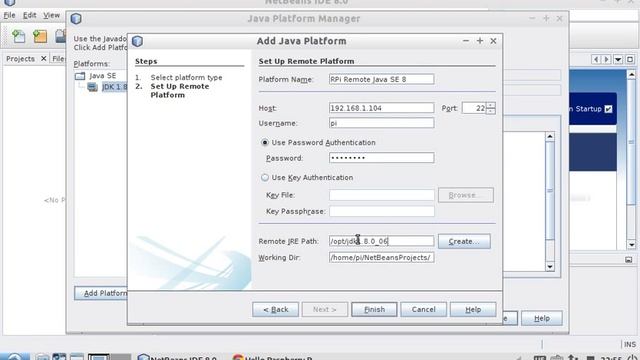
Task: Open the File menu
Action: point(9,15)
